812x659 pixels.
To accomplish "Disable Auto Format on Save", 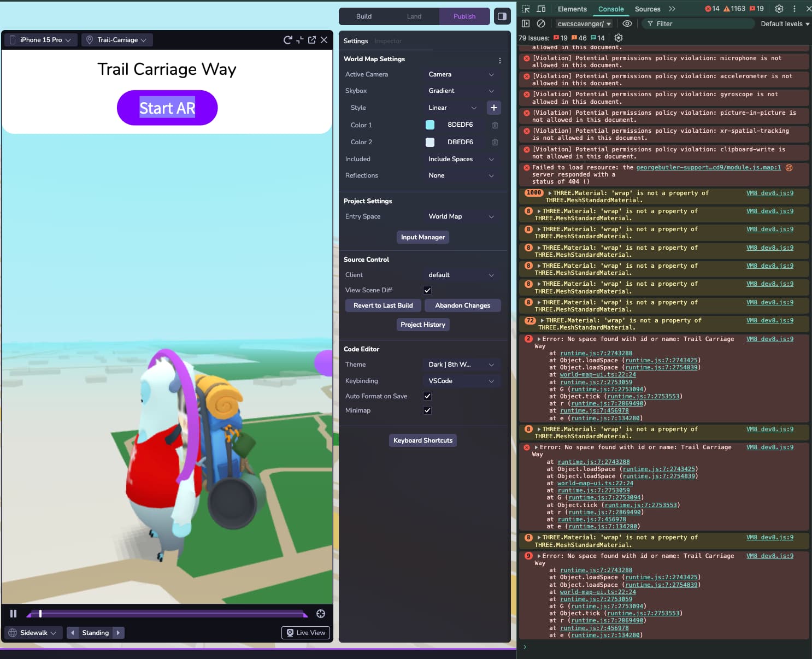I will pyautogui.click(x=427, y=396).
